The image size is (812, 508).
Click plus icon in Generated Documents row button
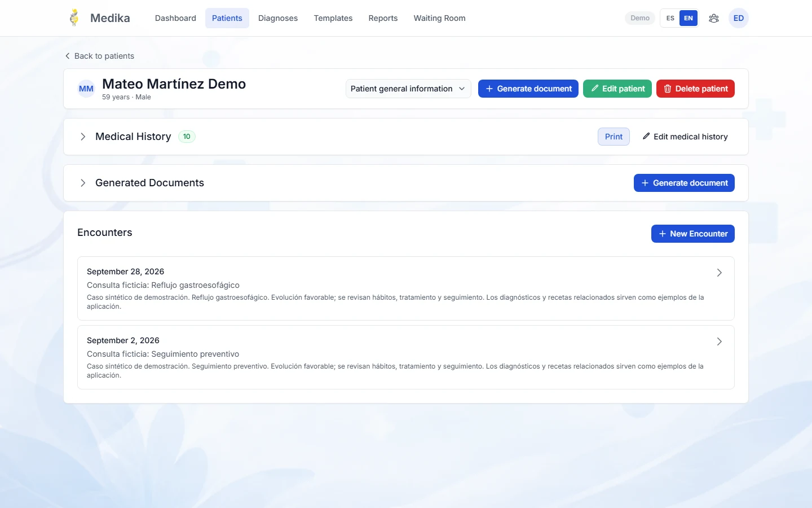645,183
